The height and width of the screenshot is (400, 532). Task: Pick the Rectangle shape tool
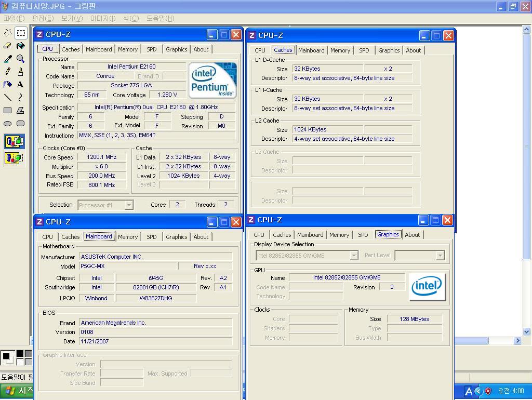[x=7, y=111]
